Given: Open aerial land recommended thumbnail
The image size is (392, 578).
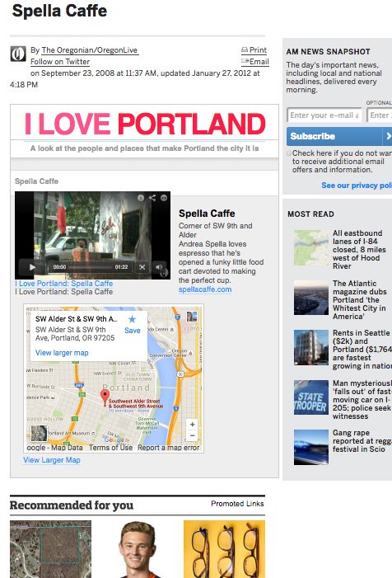Looking at the screenshot, I should pyautogui.click(x=50, y=549).
